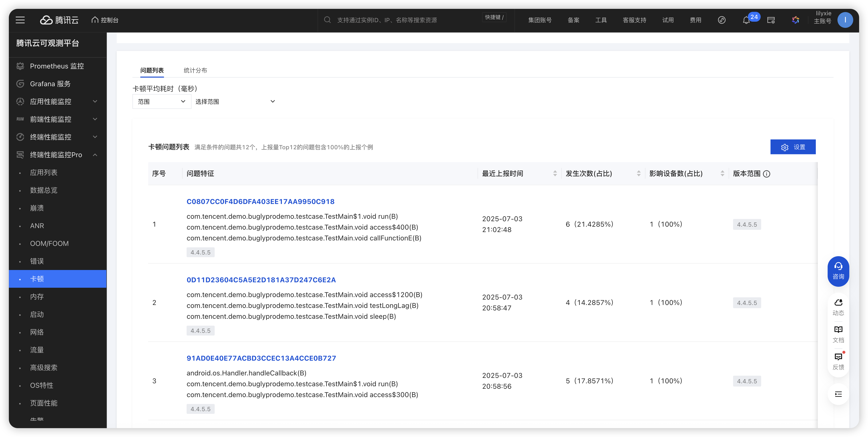
Task: Click the 前端性能监控 RUM icon
Action: coord(20,119)
